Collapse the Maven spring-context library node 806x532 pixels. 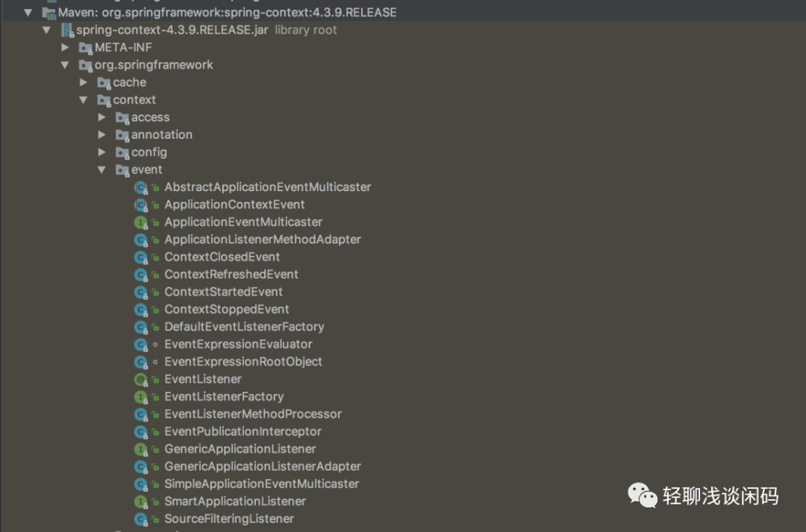coord(28,13)
